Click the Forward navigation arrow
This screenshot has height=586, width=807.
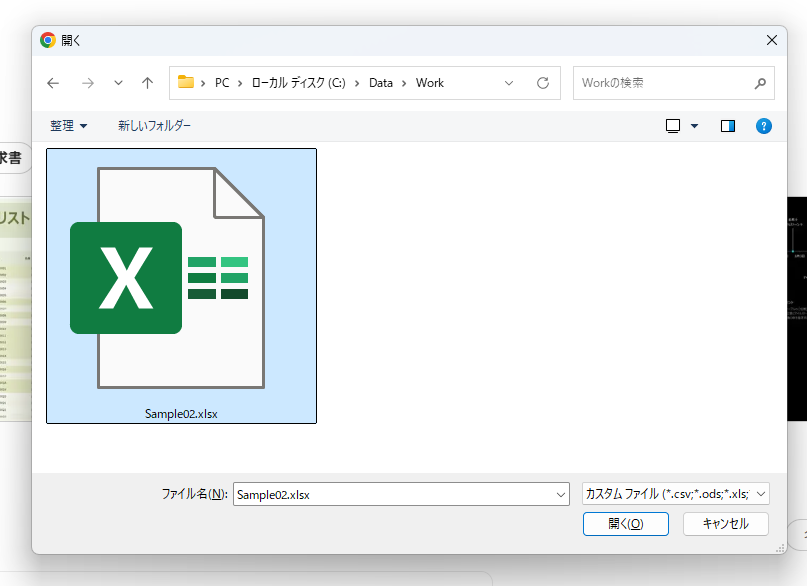(x=87, y=83)
